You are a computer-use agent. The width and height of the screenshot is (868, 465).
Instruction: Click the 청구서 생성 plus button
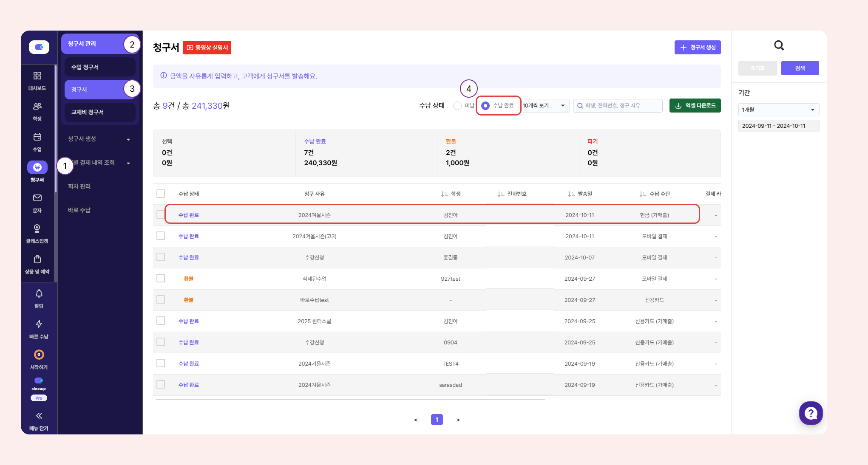pyautogui.click(x=697, y=48)
